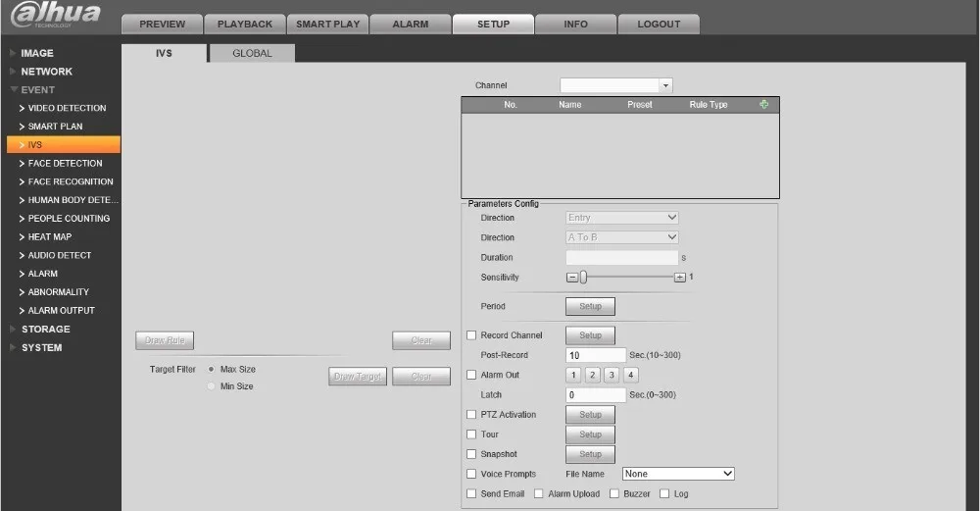
Task: Click Clear next to Draw Target
Action: click(421, 377)
